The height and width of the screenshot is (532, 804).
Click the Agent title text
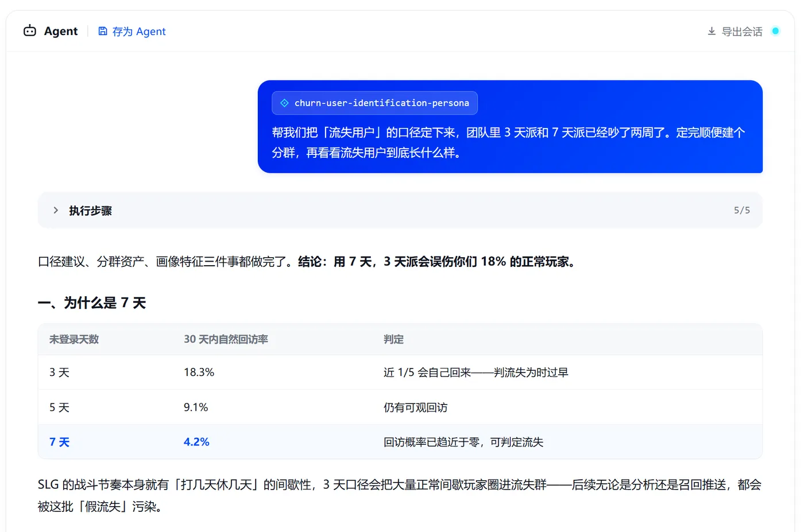click(61, 31)
